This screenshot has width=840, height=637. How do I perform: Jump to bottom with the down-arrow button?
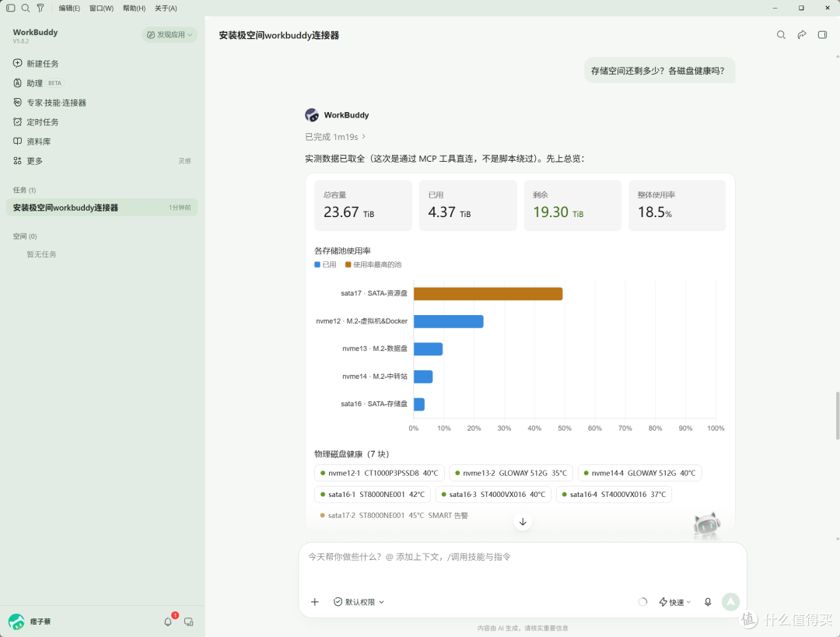tap(523, 522)
